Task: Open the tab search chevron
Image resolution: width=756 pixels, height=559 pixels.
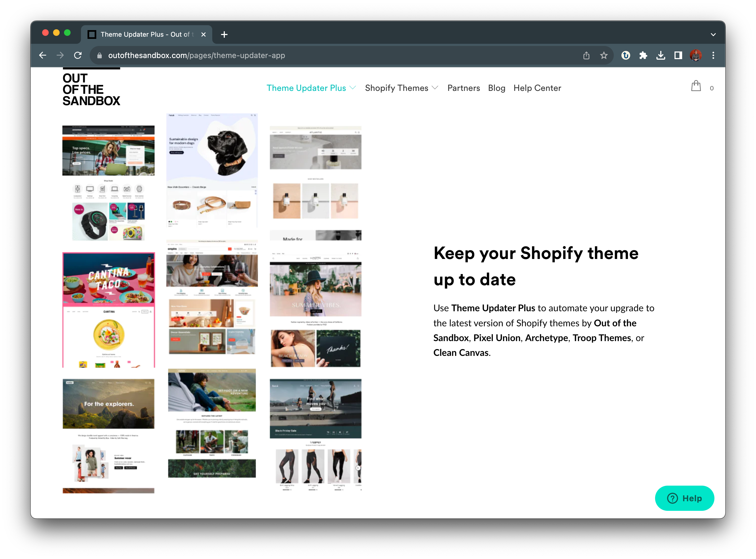Action: 713,34
